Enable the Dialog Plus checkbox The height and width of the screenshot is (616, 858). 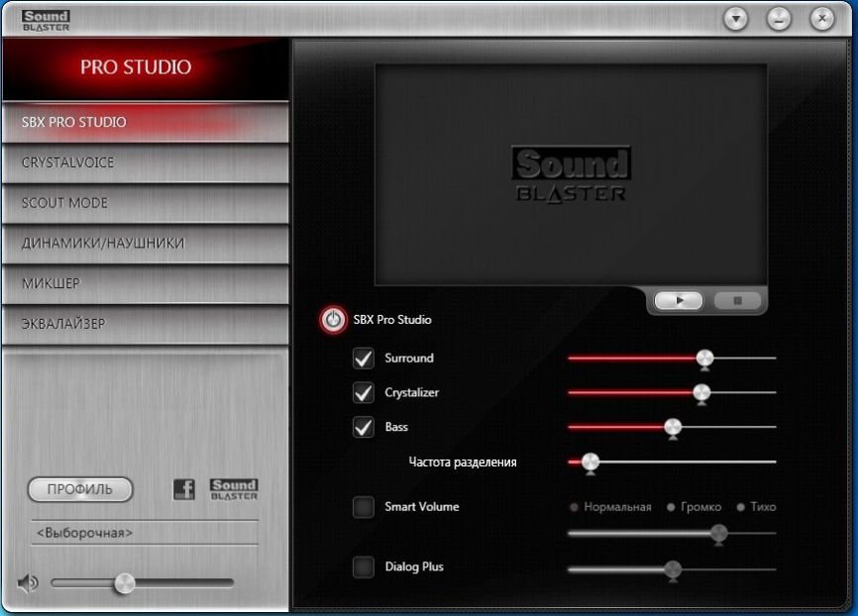[364, 567]
